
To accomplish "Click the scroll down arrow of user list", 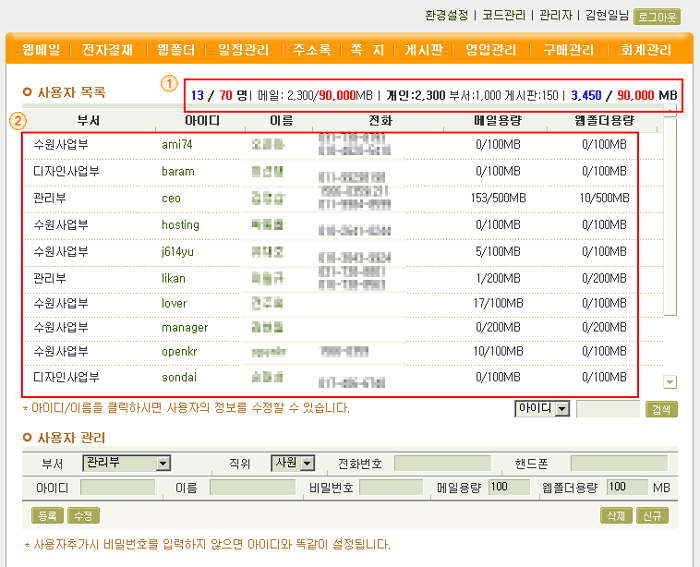I will point(669,381).
